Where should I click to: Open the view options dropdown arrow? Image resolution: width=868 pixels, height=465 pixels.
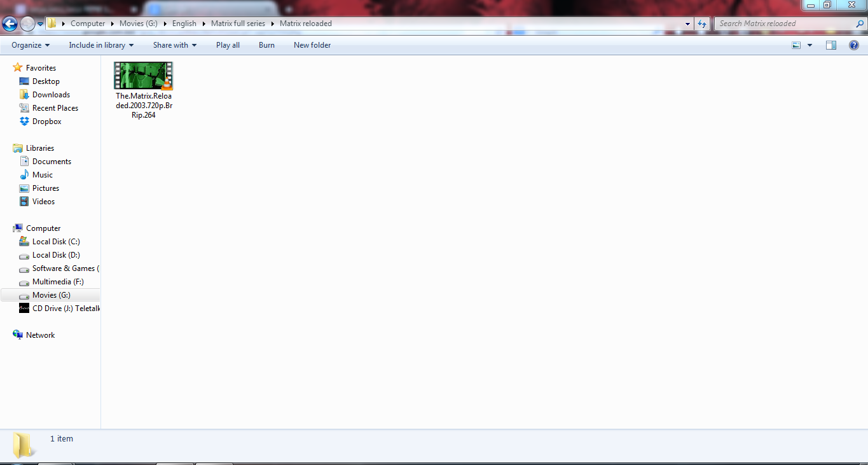point(809,45)
